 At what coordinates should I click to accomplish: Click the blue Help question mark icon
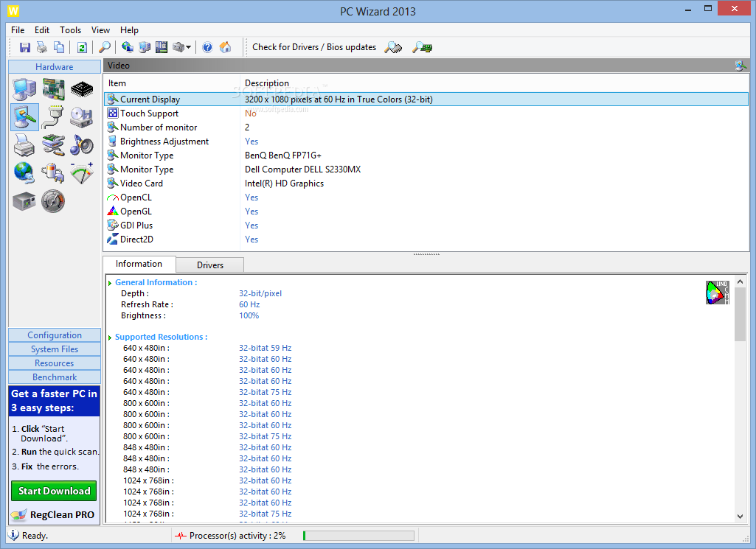click(x=207, y=47)
